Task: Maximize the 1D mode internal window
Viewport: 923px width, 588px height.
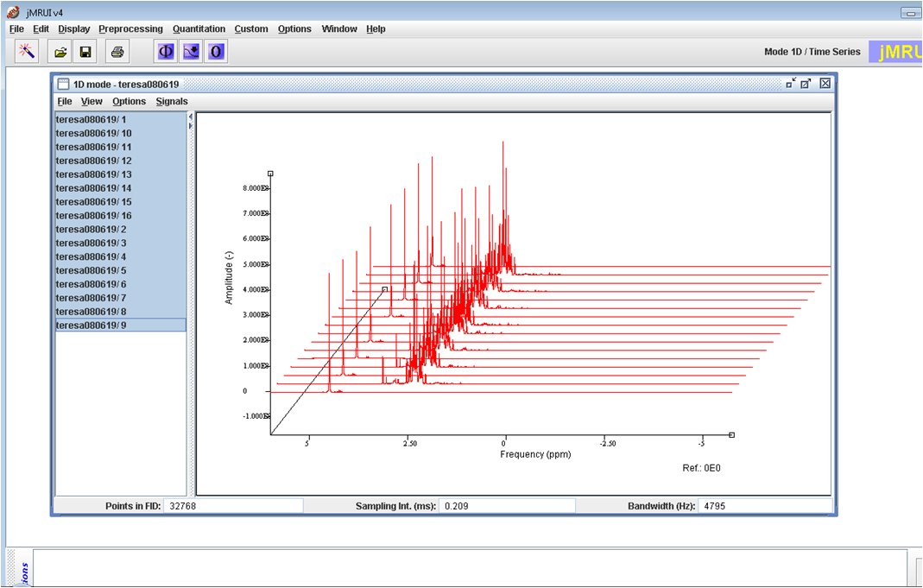Action: tap(806, 83)
